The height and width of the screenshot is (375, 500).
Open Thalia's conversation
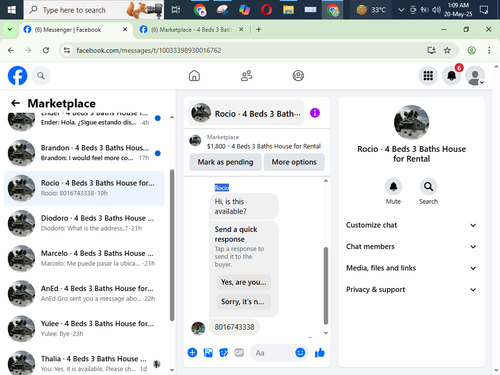click(x=84, y=362)
